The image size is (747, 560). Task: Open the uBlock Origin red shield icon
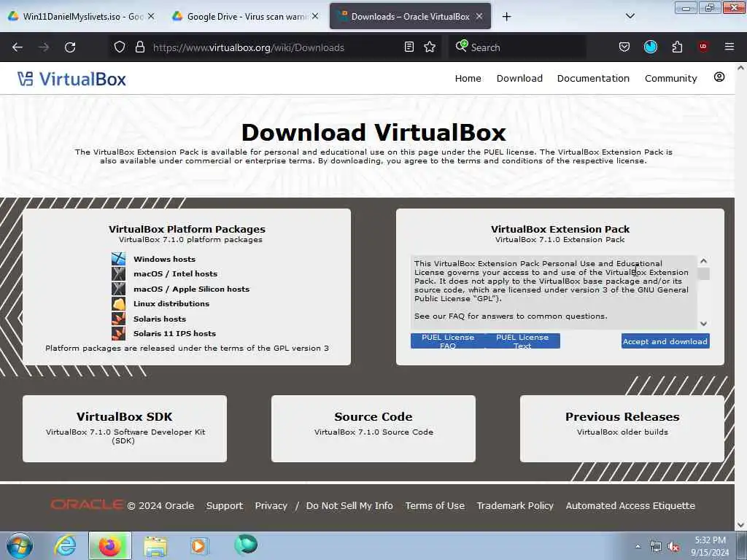click(x=703, y=47)
